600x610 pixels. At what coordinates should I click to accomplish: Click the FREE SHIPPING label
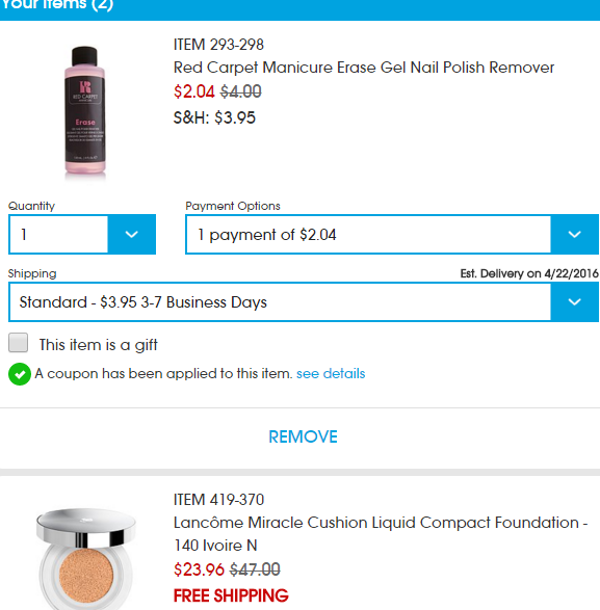point(231,596)
